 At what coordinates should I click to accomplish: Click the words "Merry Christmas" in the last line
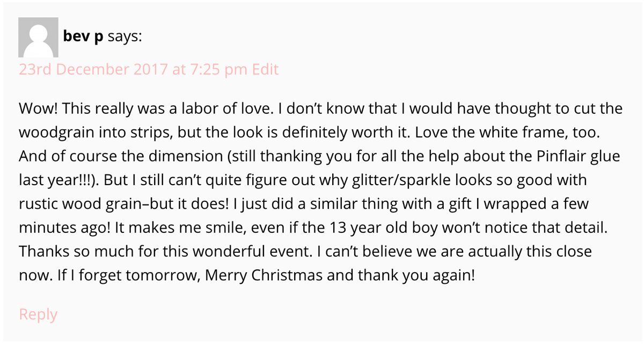(264, 275)
